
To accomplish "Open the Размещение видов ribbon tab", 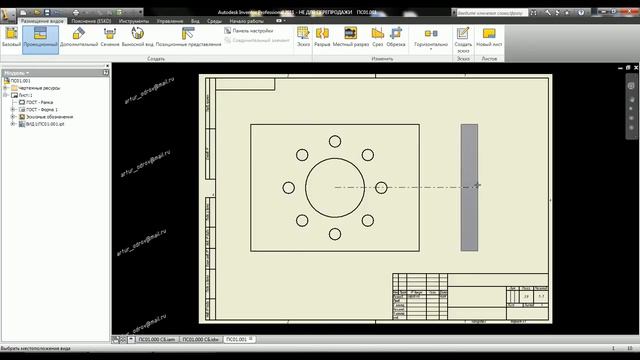I will 42,21.
